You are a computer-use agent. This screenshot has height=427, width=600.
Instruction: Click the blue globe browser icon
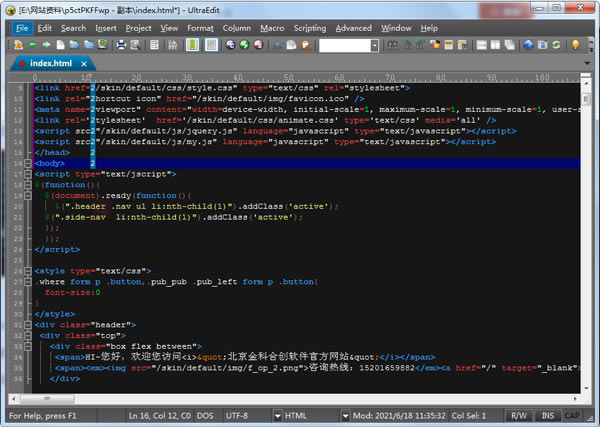coord(528,45)
